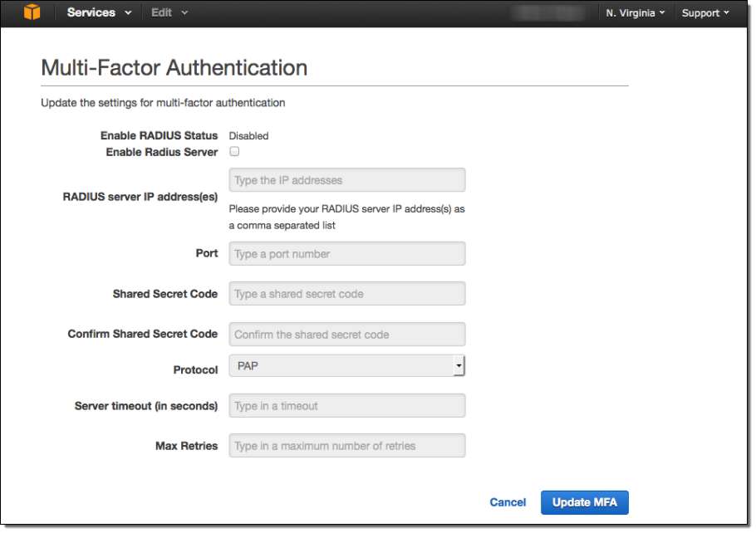Viewport: 756px width, 533px height.
Task: Click the Multi-Factor Authentication heading
Action: coord(174,68)
